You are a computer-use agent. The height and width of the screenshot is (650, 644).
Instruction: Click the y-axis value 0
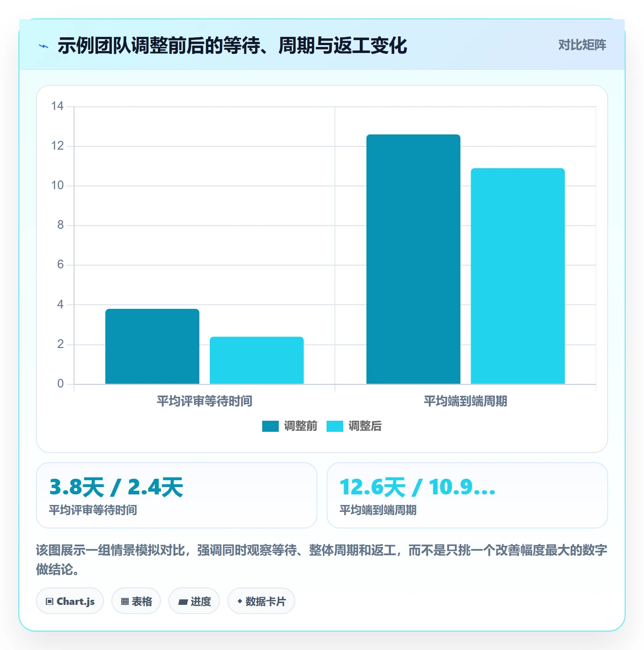(x=60, y=384)
